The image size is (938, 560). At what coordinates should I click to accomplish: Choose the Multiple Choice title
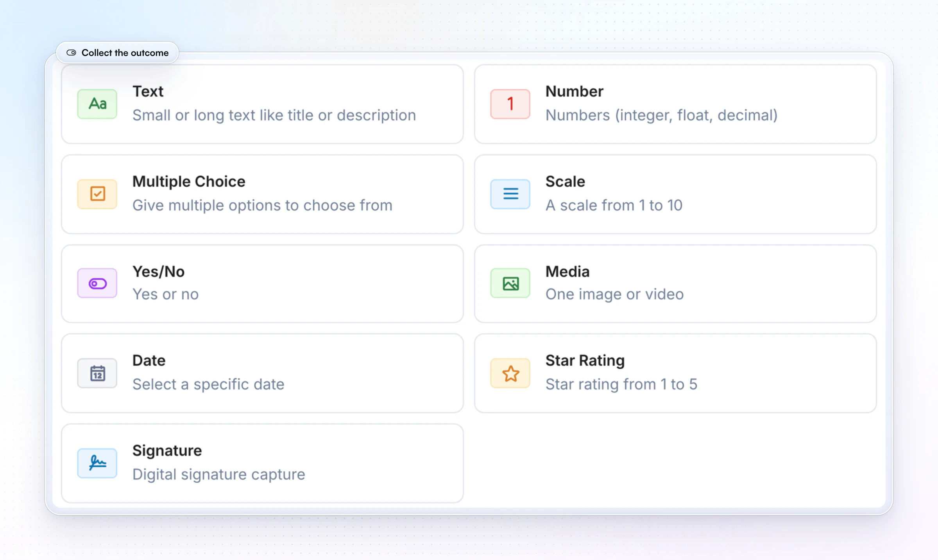pyautogui.click(x=189, y=182)
